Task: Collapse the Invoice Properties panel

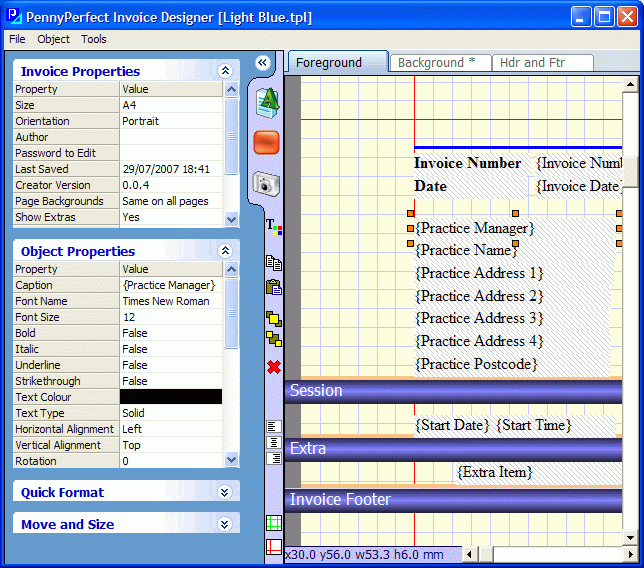Action: (x=225, y=71)
